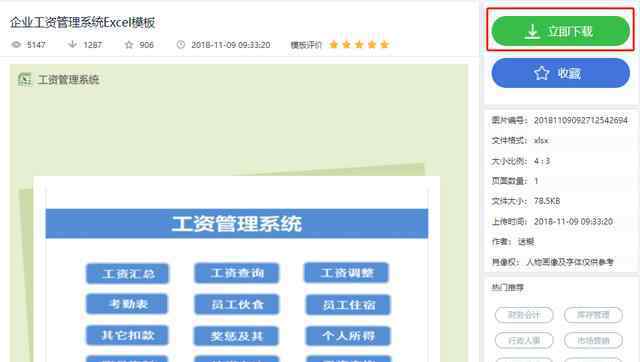Click 奖惩及其 button in the preview
The width and height of the screenshot is (640, 362).
coord(237,336)
